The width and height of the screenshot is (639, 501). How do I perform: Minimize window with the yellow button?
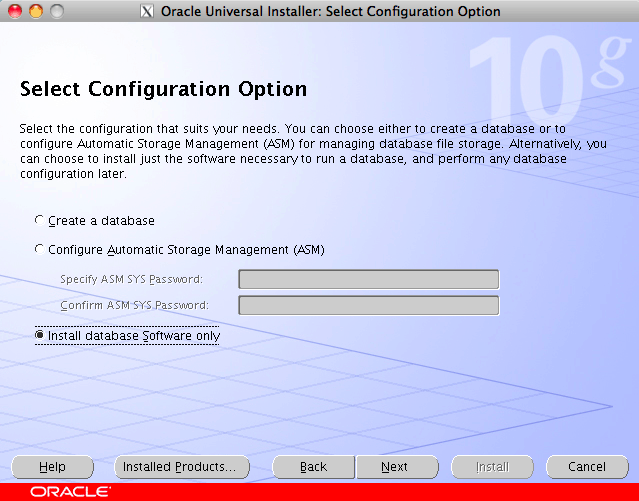(36, 12)
